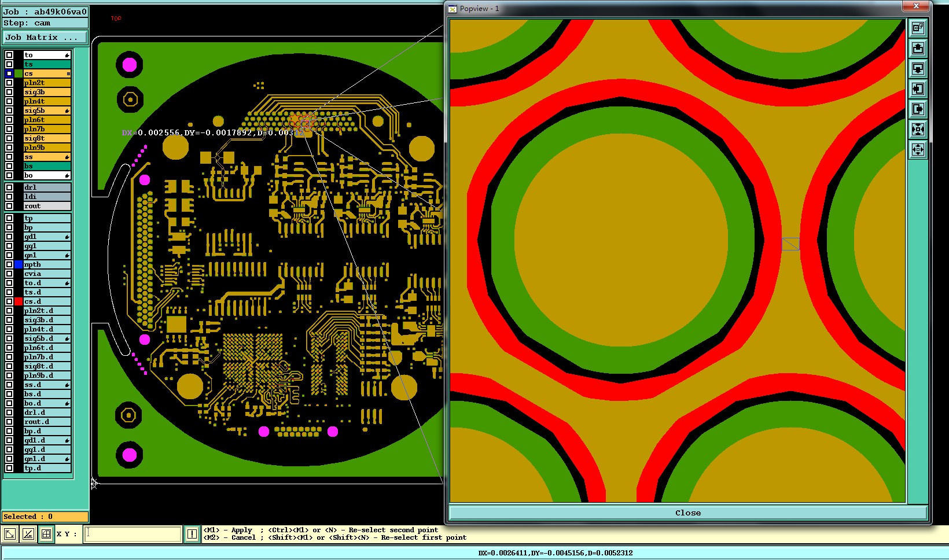Screen dimensions: 949x560
Task: Click the top popview mode icon in Popview
Action: pyautogui.click(x=918, y=28)
